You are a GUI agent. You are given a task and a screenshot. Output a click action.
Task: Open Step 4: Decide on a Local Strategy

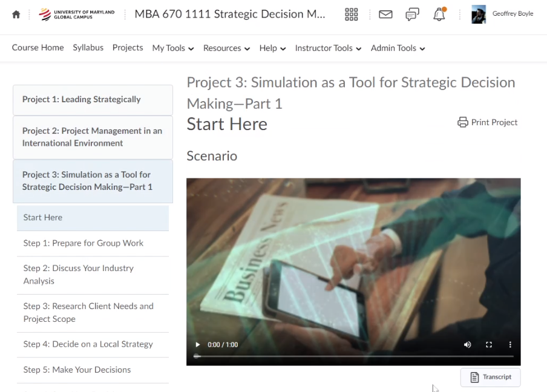coord(88,344)
